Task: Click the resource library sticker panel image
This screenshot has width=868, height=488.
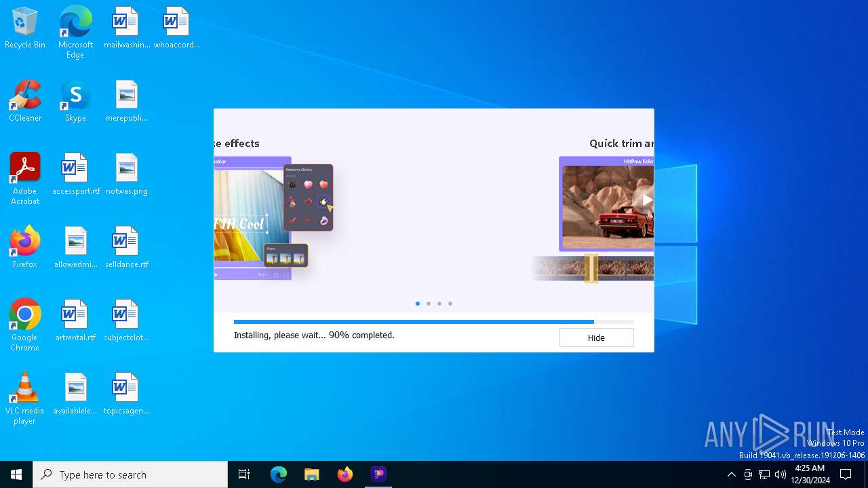Action: coord(309,197)
